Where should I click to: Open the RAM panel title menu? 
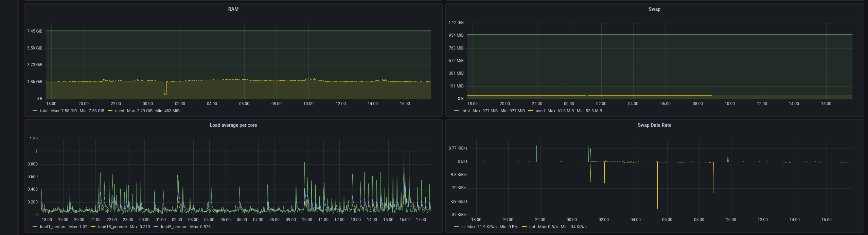(233, 9)
